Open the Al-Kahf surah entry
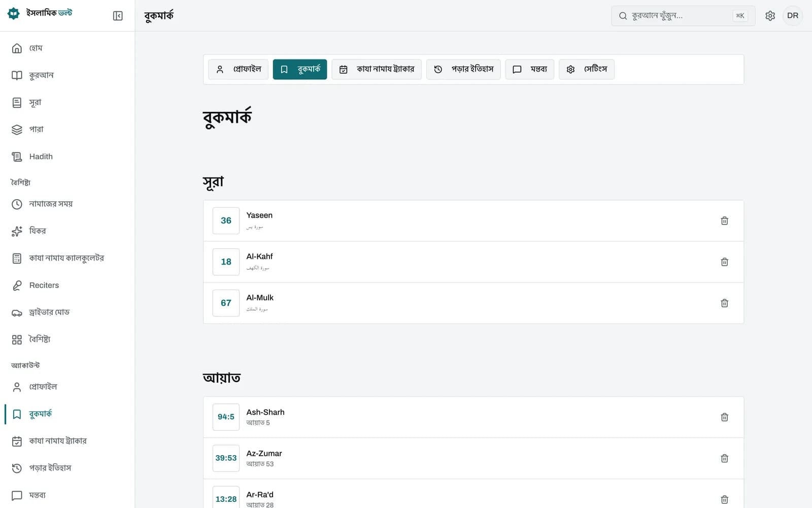The width and height of the screenshot is (812, 508). (473, 262)
